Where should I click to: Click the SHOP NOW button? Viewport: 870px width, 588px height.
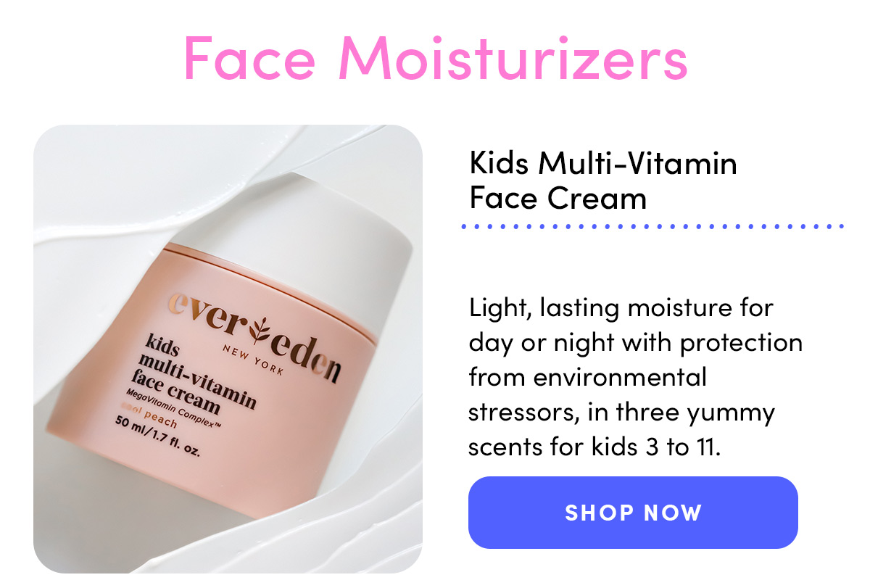click(x=633, y=513)
